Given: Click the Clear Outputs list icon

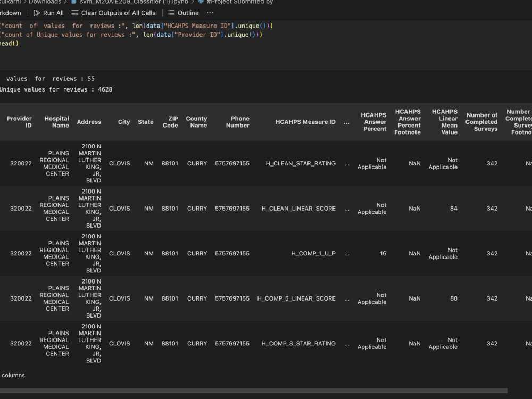Looking at the screenshot, I should tap(75, 13).
